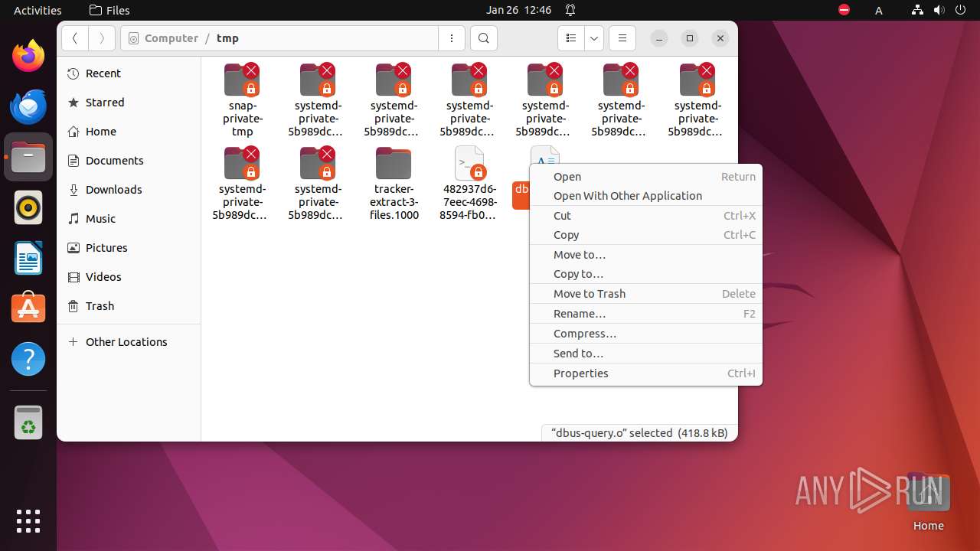The image size is (980, 551).
Task: Go to Home in the sidebar
Action: click(x=129, y=132)
